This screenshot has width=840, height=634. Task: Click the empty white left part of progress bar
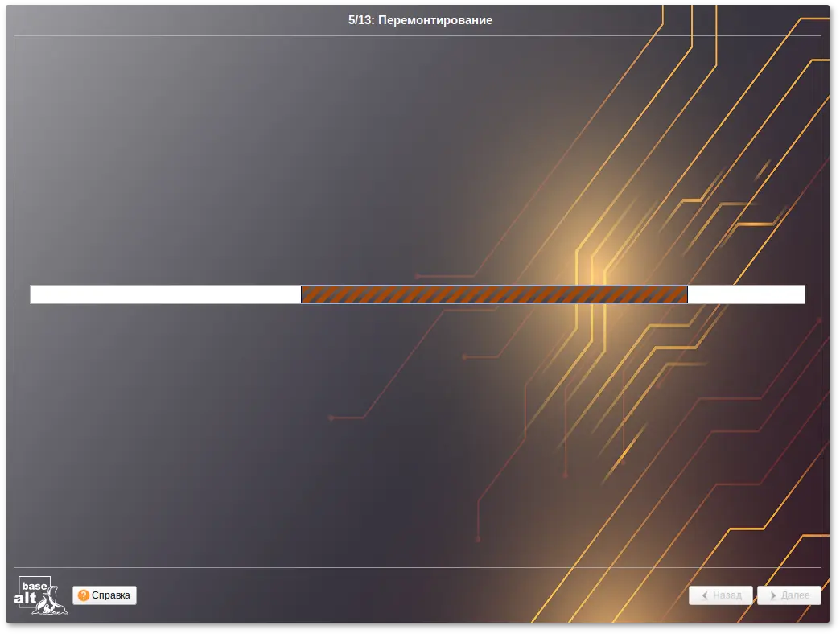[x=165, y=294]
